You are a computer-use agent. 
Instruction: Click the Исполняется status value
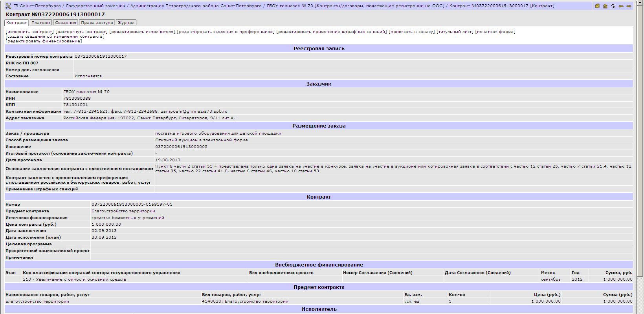pyautogui.click(x=88, y=76)
